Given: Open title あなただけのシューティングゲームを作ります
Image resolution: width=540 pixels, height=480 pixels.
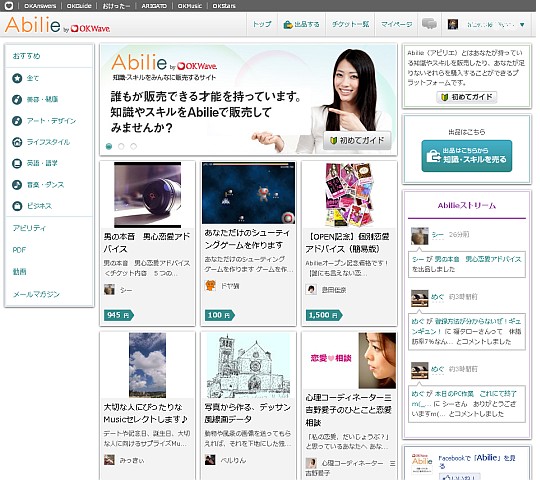Looking at the screenshot, I should [248, 239].
